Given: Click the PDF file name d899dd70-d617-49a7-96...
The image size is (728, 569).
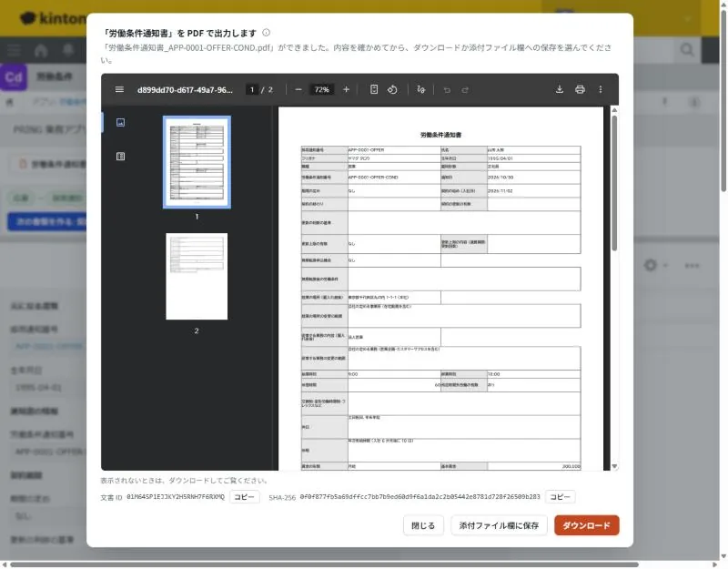Looking at the screenshot, I should 185,89.
